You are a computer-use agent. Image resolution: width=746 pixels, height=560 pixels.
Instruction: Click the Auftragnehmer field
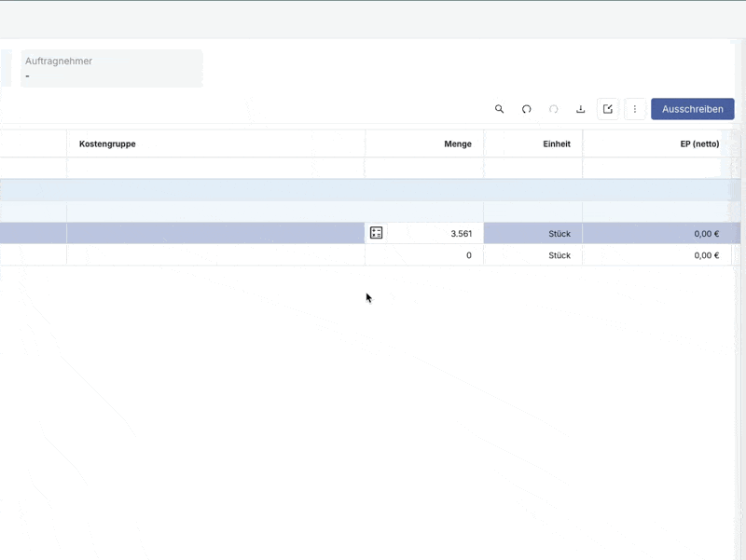[x=111, y=68]
